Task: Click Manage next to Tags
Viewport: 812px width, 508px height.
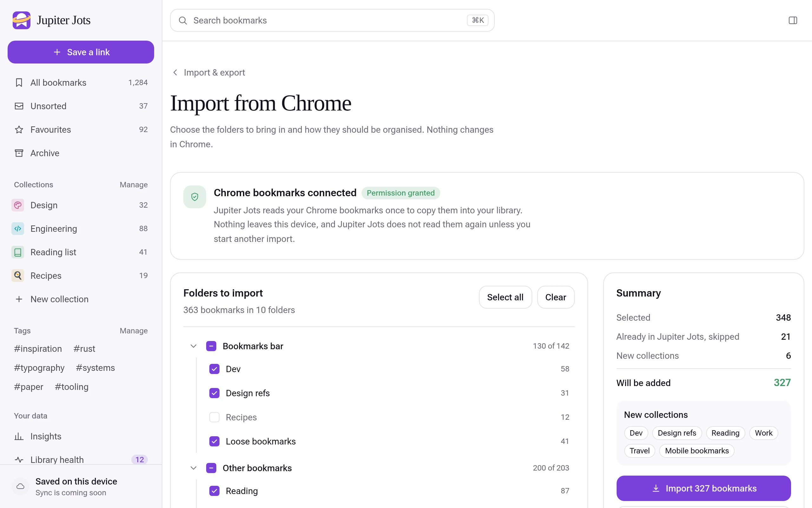Action: 134,331
